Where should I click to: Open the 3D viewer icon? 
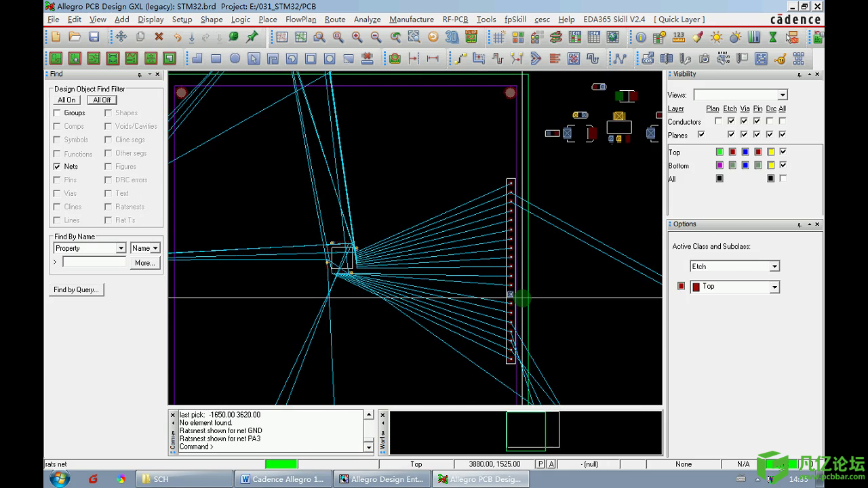coord(452,37)
